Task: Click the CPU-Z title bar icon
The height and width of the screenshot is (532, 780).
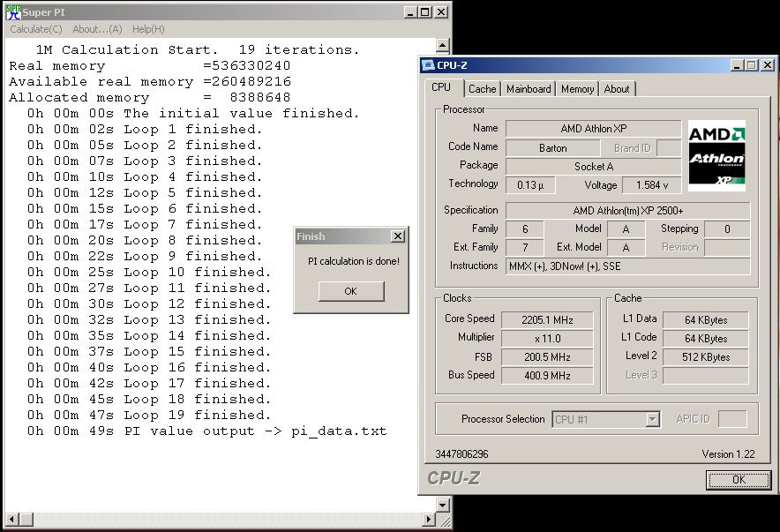Action: (x=428, y=65)
